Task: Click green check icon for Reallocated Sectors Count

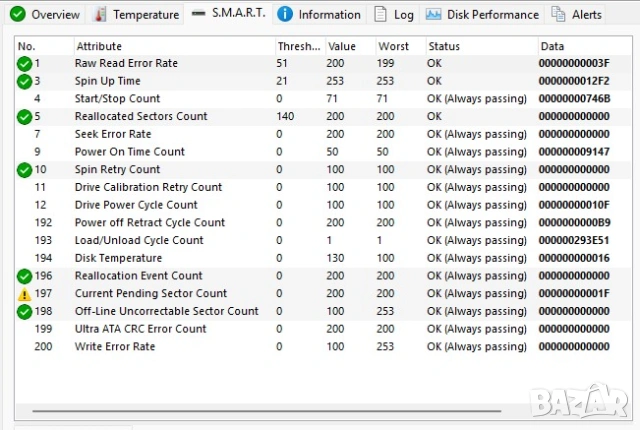Action: click(x=25, y=117)
